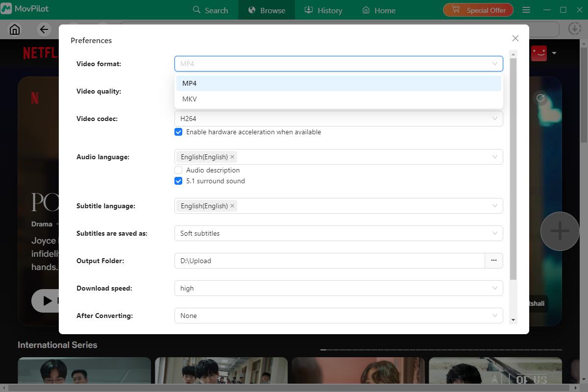Image resolution: width=588 pixels, height=392 pixels.
Task: Click the browser home icon
Action: coord(15,29)
